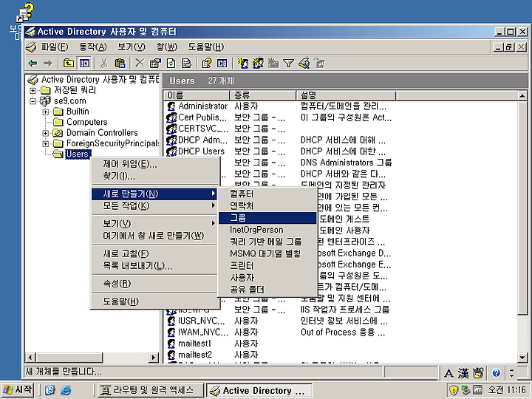Click the Delete X toolbar icon

[140, 63]
